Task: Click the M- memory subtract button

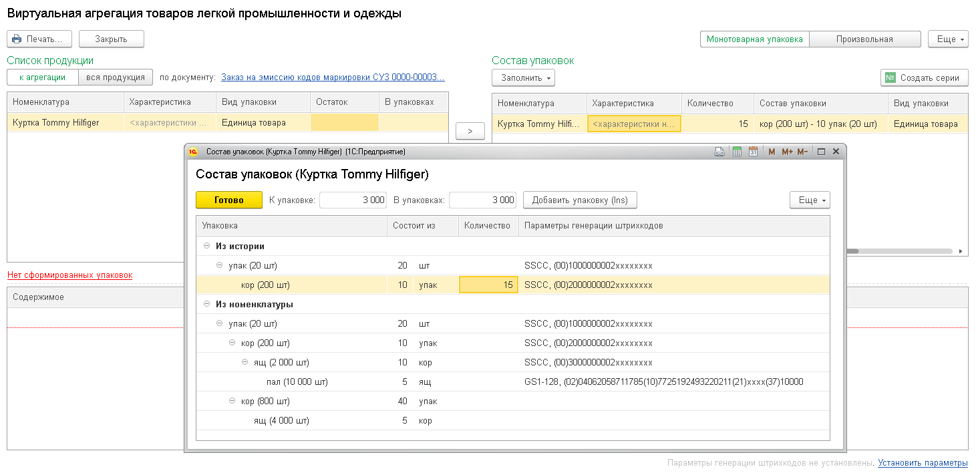Action: [x=802, y=152]
